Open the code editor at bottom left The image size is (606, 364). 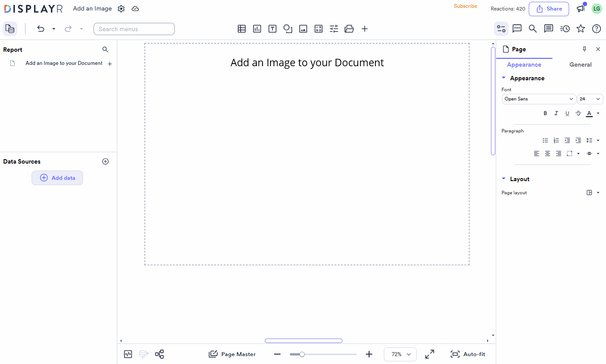pyautogui.click(x=128, y=354)
